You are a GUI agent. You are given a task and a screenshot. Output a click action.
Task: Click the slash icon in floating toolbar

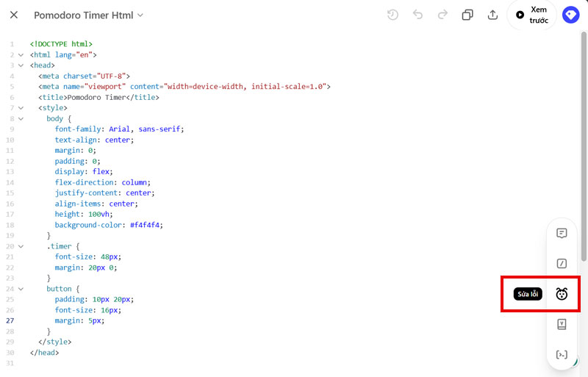pyautogui.click(x=562, y=263)
